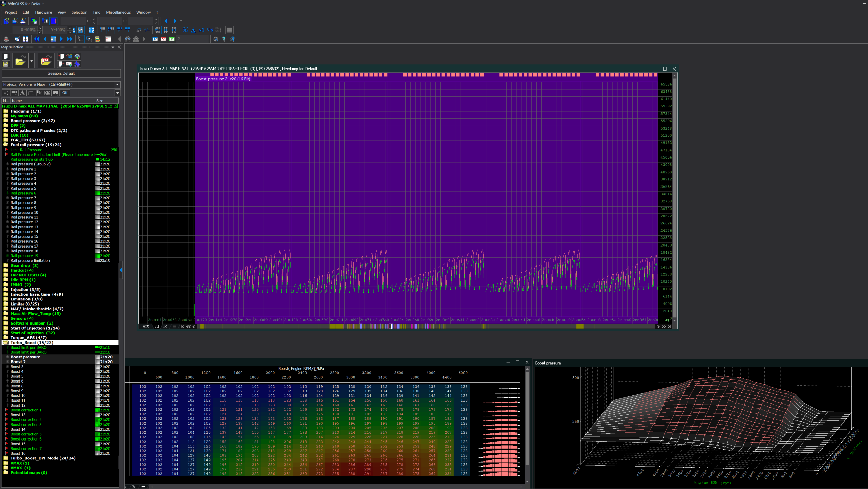This screenshot has width=868, height=489.
Task: Open the Projects, Versions & Maps combo box
Action: click(x=61, y=85)
